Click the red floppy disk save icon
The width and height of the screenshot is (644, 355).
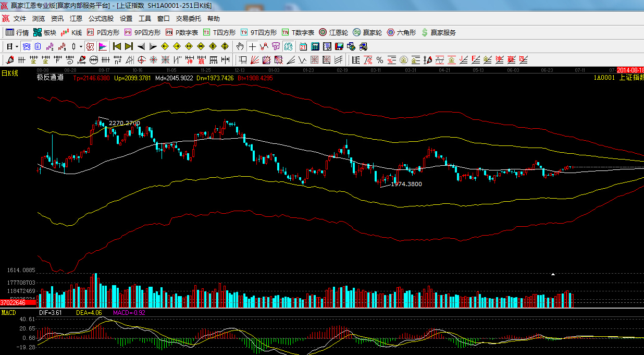(339, 46)
